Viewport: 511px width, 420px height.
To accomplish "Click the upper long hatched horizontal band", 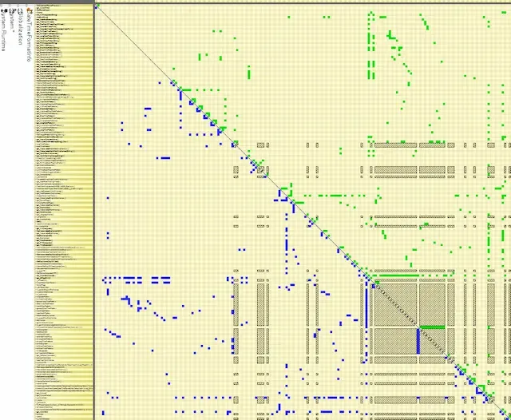I will tap(395, 145).
